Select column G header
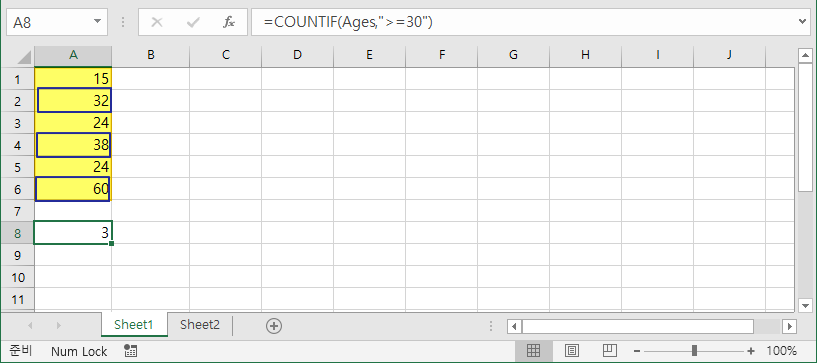 click(513, 55)
